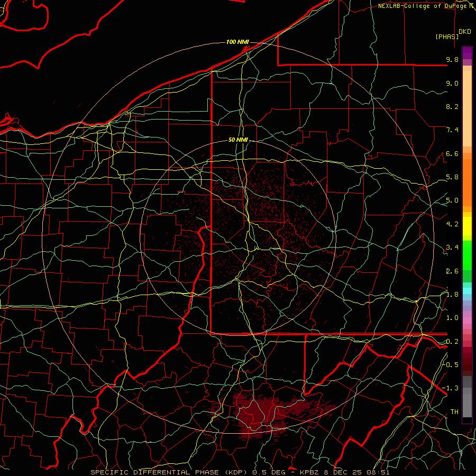
Task: Click the -1.3 scale value
Action: pyautogui.click(x=451, y=389)
